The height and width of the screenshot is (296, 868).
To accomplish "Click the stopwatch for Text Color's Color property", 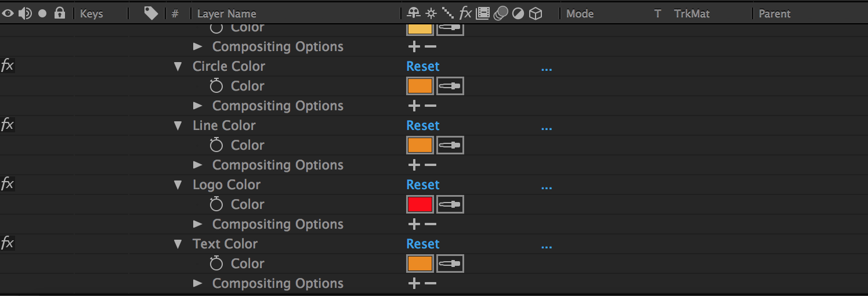I will 216,263.
